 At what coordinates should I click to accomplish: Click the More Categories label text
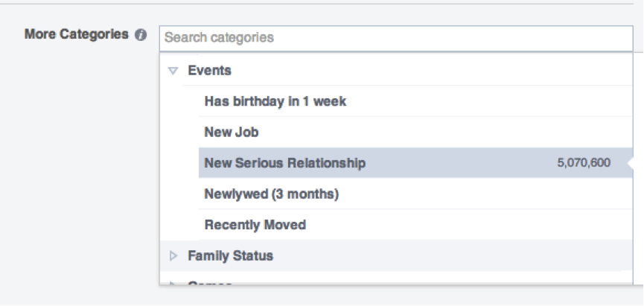(77, 34)
